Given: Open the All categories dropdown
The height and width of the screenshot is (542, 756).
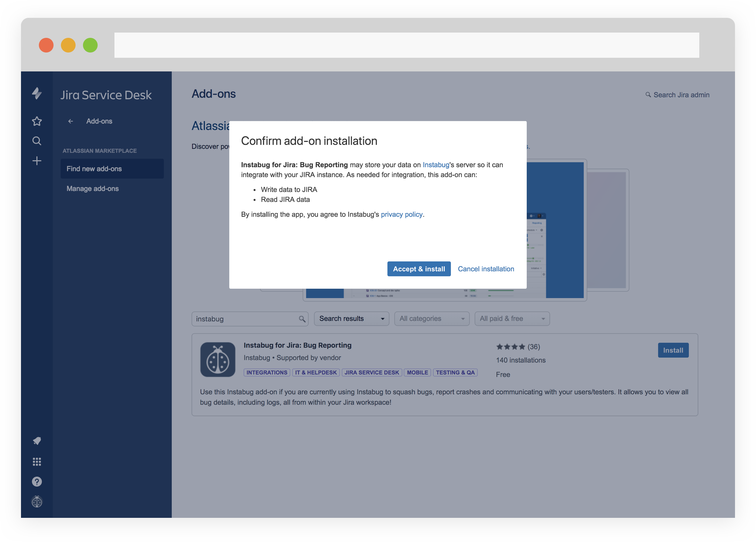Looking at the screenshot, I should [x=432, y=319].
